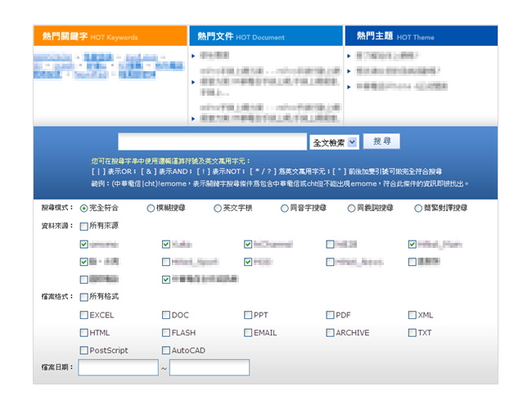
Task: Pick the 同音字搜尋 radio option
Action: (284, 208)
